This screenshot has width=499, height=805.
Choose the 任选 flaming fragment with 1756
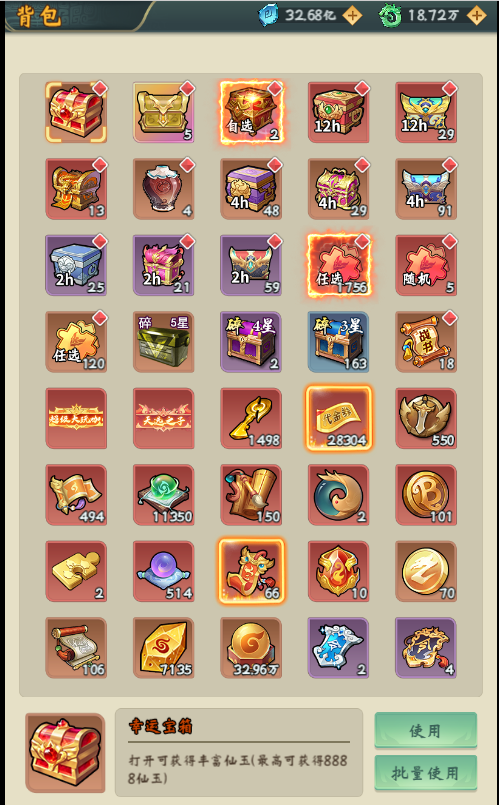click(339, 265)
